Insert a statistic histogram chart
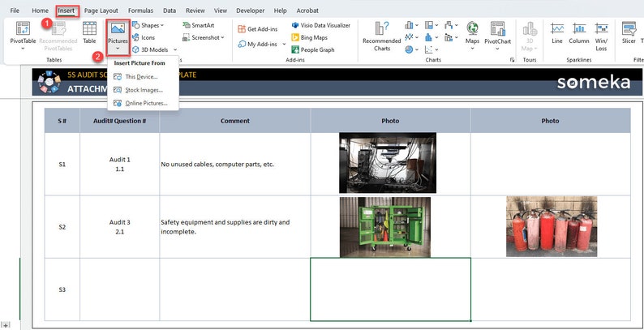The height and width of the screenshot is (330, 644). (429, 37)
